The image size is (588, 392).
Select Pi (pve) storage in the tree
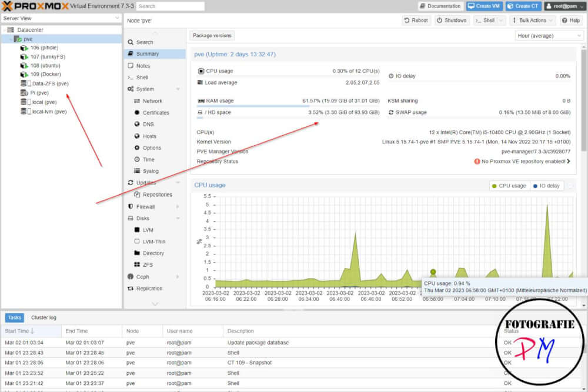[x=62, y=93]
